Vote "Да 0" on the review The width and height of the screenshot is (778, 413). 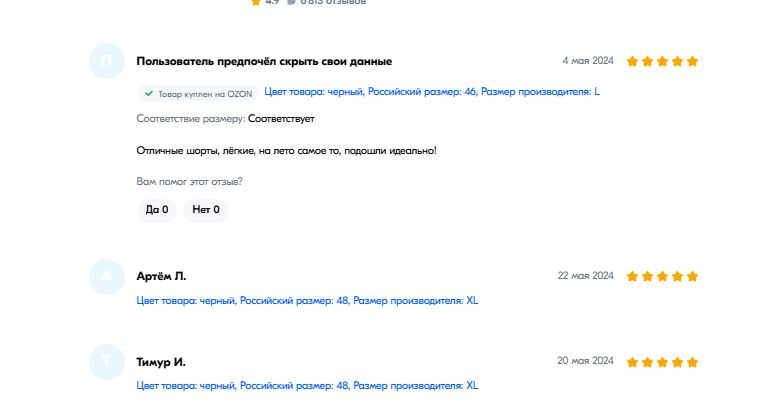[x=156, y=210]
